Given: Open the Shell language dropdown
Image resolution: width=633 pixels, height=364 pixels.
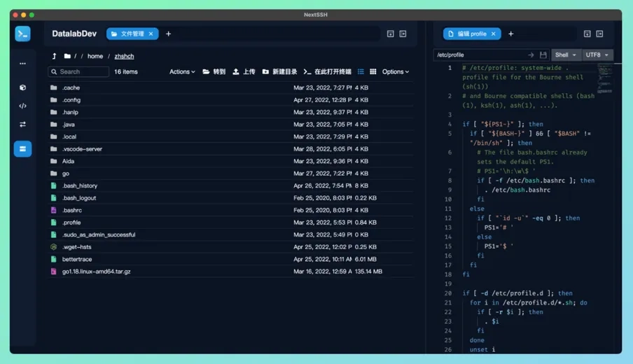Looking at the screenshot, I should pos(566,55).
